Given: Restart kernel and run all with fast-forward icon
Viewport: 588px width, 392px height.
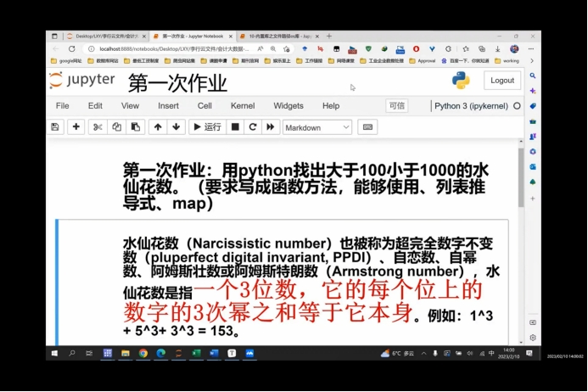Looking at the screenshot, I should tap(271, 127).
